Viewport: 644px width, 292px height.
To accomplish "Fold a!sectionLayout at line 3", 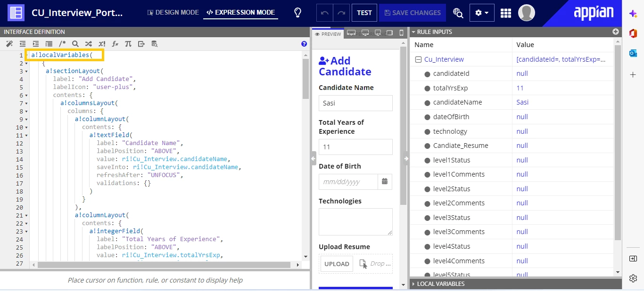I will (26, 71).
